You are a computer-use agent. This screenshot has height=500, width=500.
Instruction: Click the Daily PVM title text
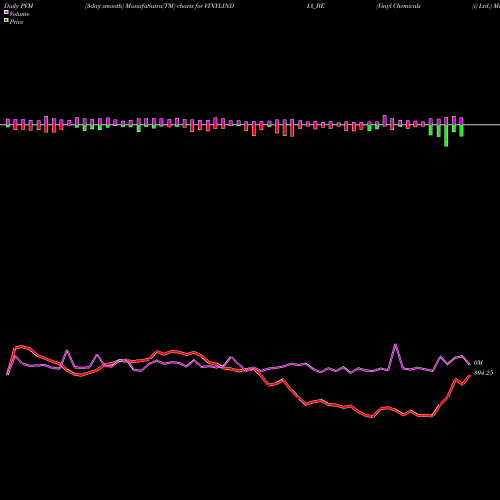19,6
